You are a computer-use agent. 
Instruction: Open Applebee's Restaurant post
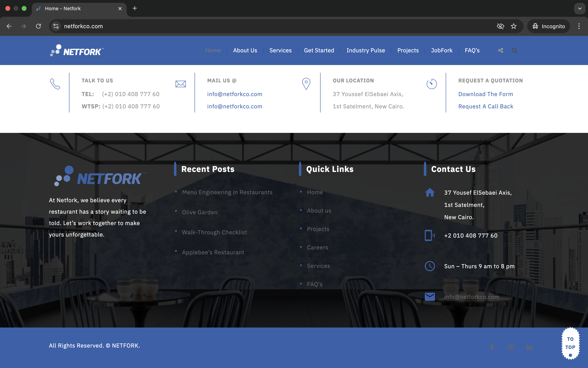[x=213, y=252]
